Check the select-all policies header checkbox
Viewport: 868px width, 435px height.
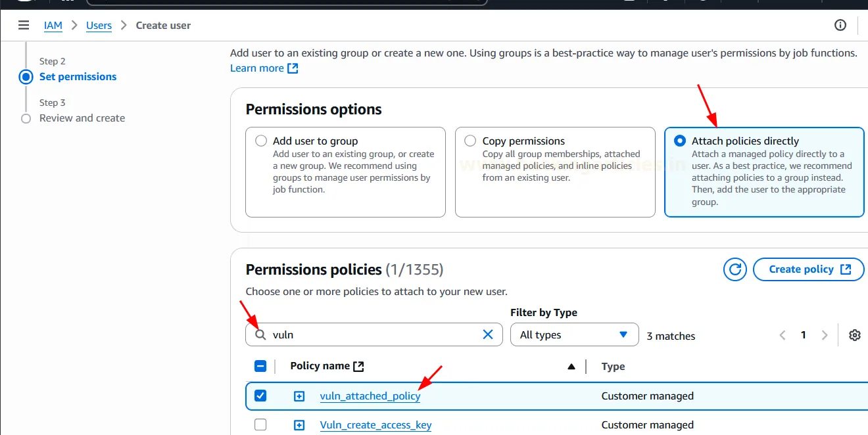[x=260, y=365]
